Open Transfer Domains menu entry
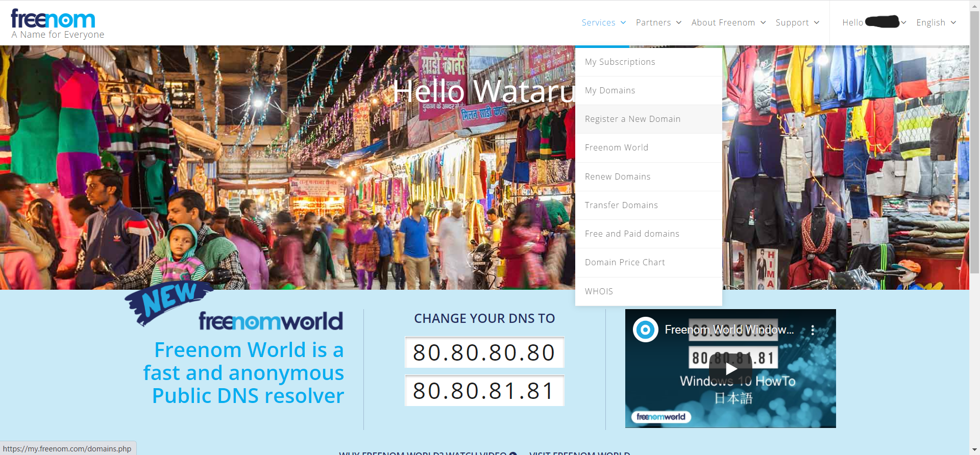The height and width of the screenshot is (455, 980). pyautogui.click(x=649, y=205)
